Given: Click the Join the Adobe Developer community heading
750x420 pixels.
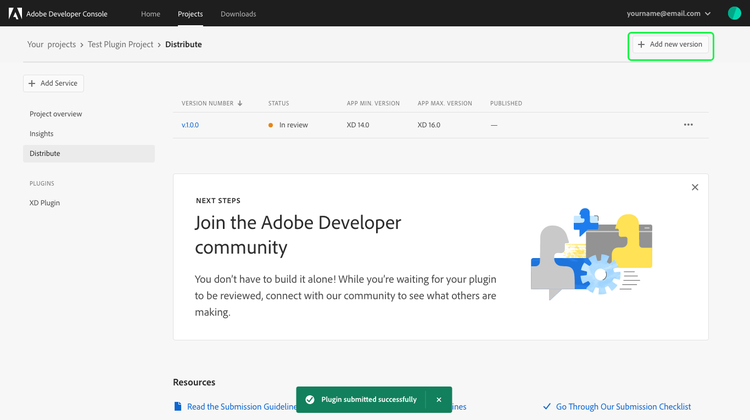Looking at the screenshot, I should 298,235.
